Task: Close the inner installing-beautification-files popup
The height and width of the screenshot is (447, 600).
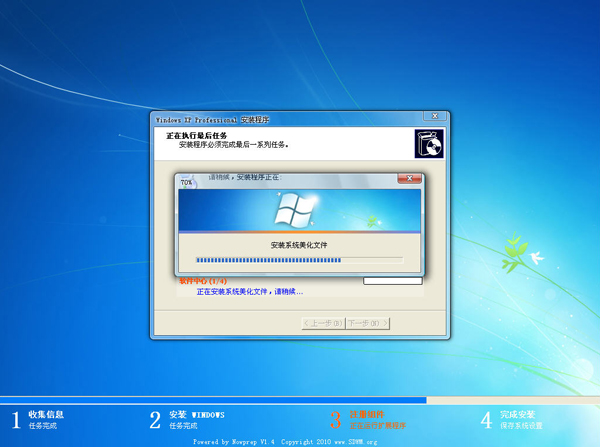Action: [x=409, y=178]
